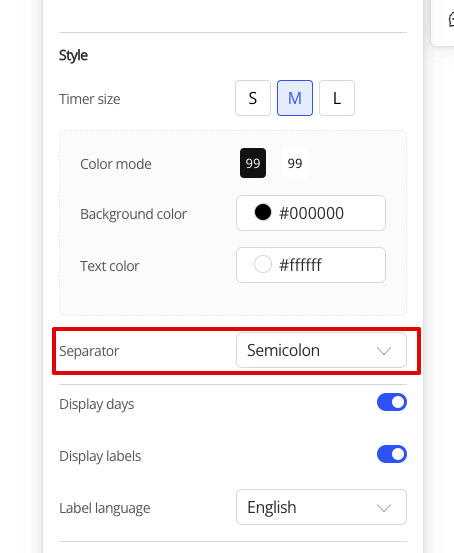The width and height of the screenshot is (454, 553).
Task: Select small timer size S
Action: 253,98
